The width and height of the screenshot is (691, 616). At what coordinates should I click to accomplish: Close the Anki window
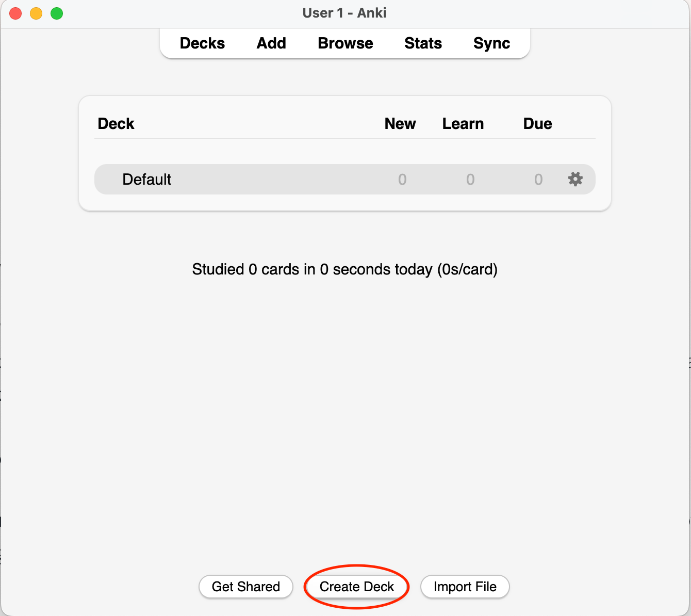[x=15, y=13]
